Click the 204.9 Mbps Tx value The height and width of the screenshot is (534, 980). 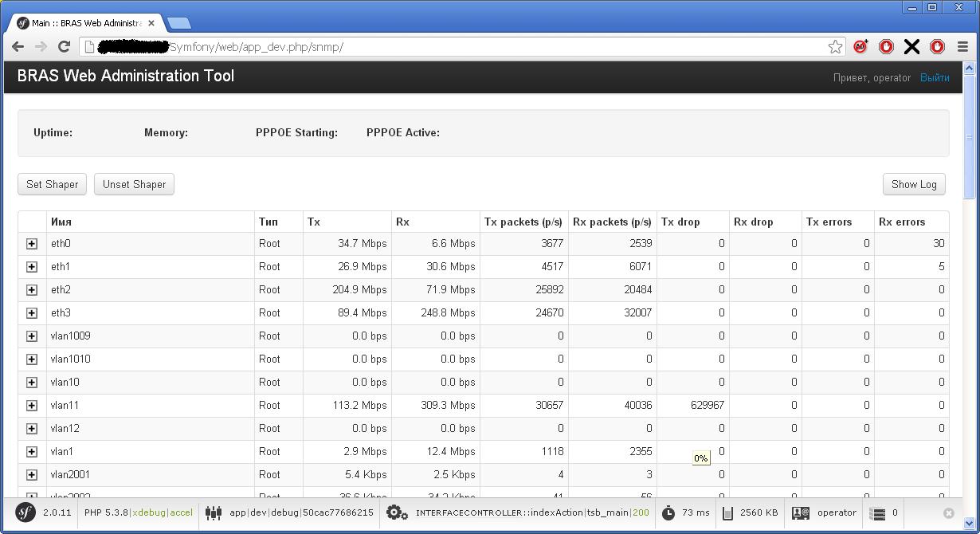point(359,290)
